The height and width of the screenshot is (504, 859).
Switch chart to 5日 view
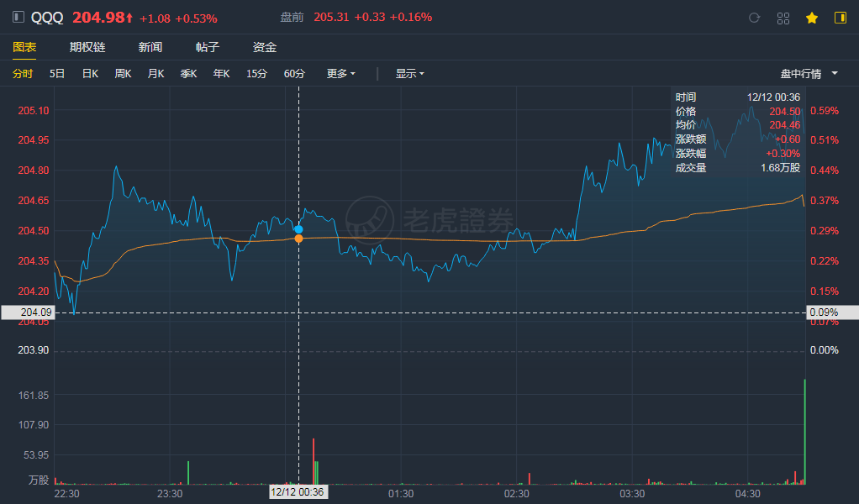57,74
